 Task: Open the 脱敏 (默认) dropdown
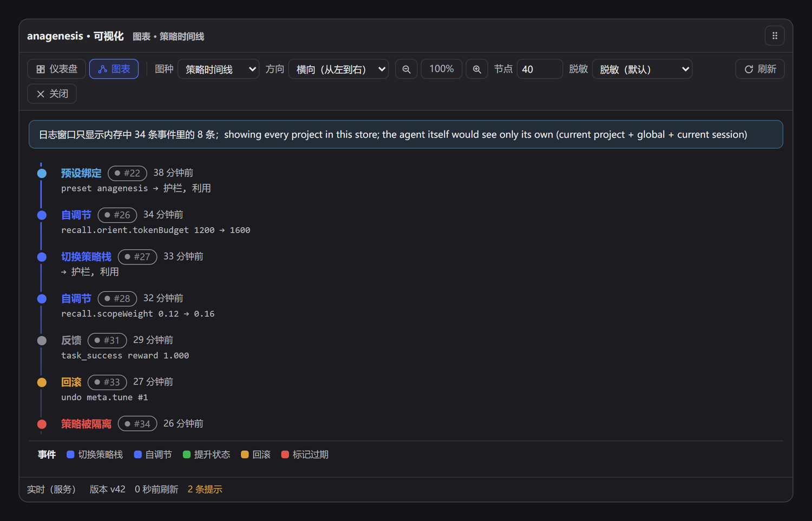click(x=642, y=69)
